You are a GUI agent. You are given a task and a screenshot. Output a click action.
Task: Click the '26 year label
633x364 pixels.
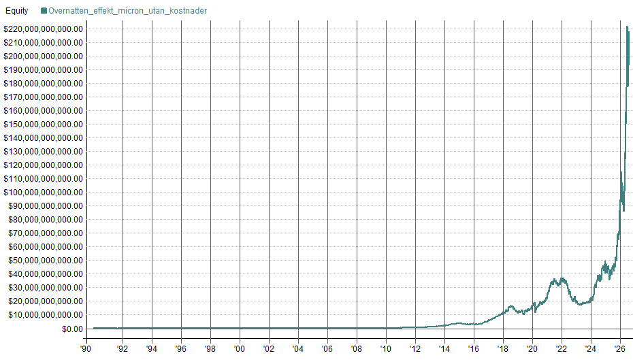pos(620,348)
